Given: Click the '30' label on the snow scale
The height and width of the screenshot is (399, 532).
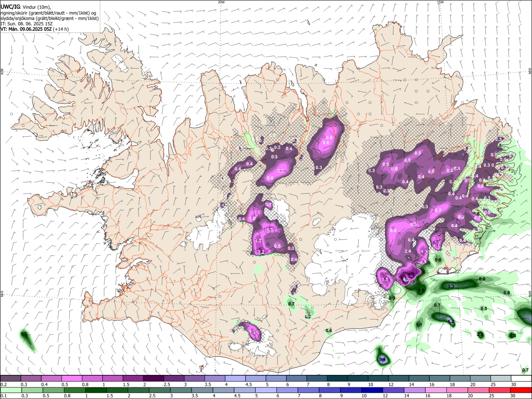Looking at the screenshot, I should click(x=514, y=384).
